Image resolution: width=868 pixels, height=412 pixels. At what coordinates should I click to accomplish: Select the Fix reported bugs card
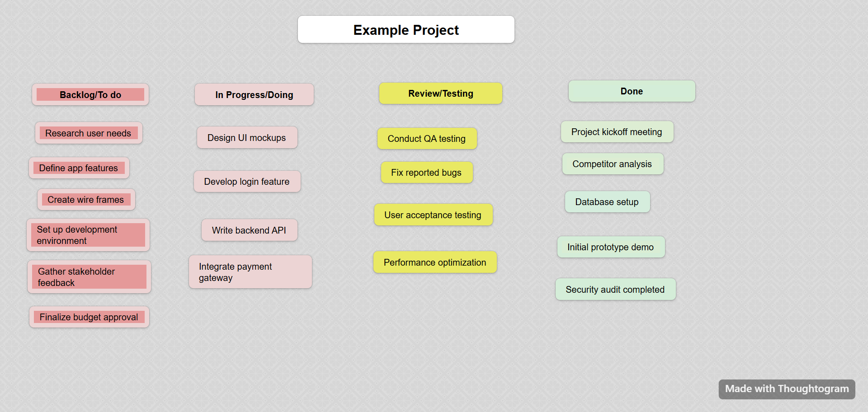(426, 173)
